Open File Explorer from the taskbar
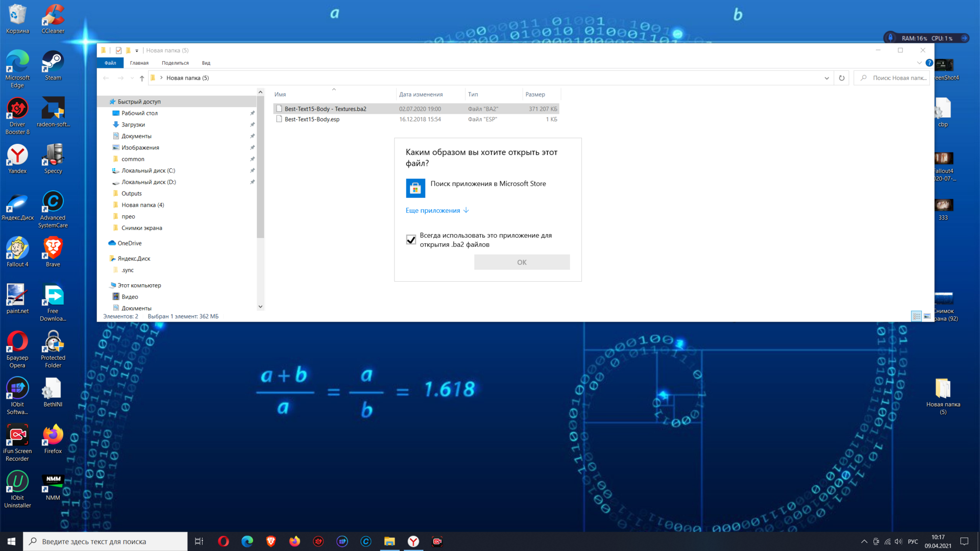This screenshot has width=980, height=551. (x=389, y=541)
